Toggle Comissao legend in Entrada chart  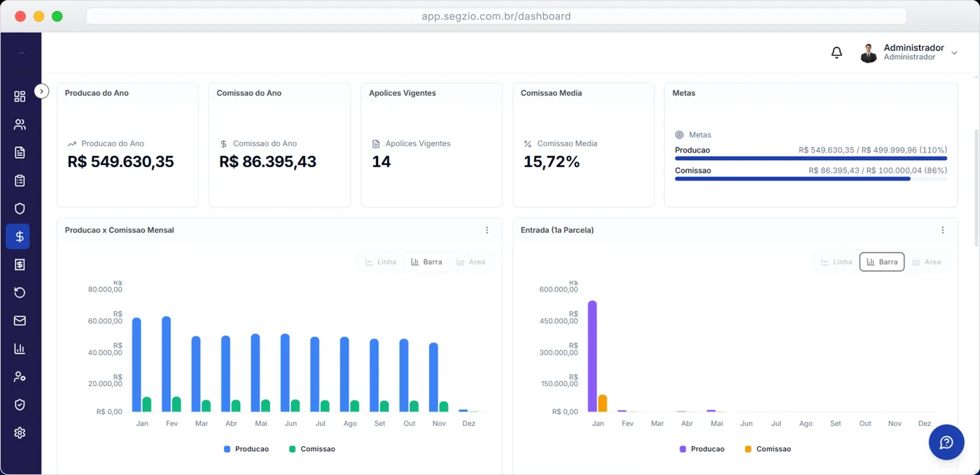click(768, 449)
